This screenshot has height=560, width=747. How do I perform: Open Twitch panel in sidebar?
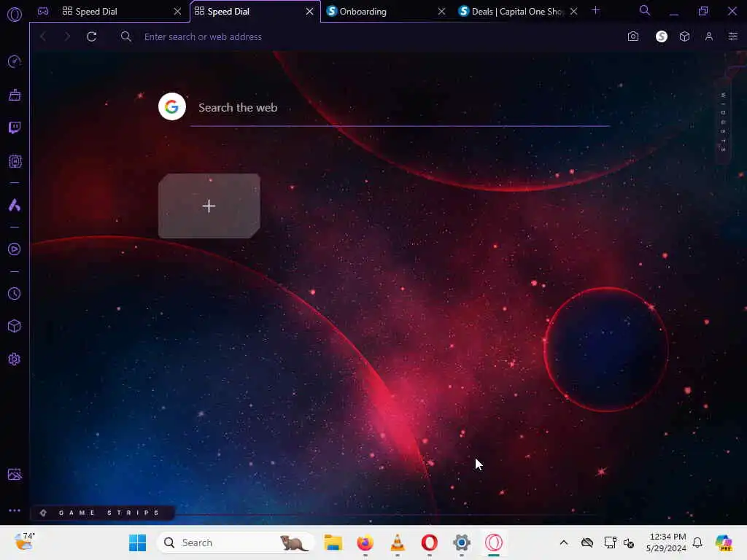point(15,128)
